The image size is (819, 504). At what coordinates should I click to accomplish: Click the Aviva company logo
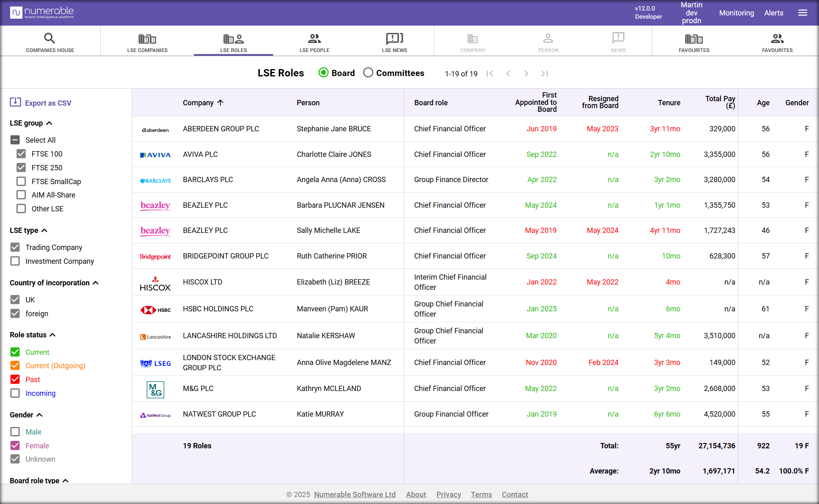(155, 155)
